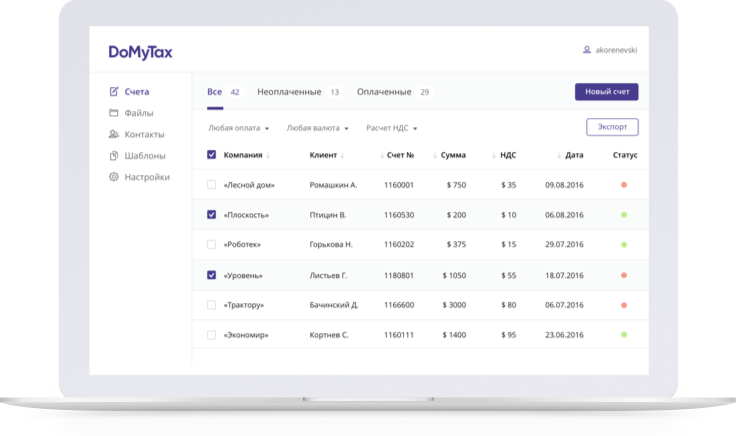736x436 pixels.
Task: Click client name Ромашкин А.
Action: click(333, 185)
